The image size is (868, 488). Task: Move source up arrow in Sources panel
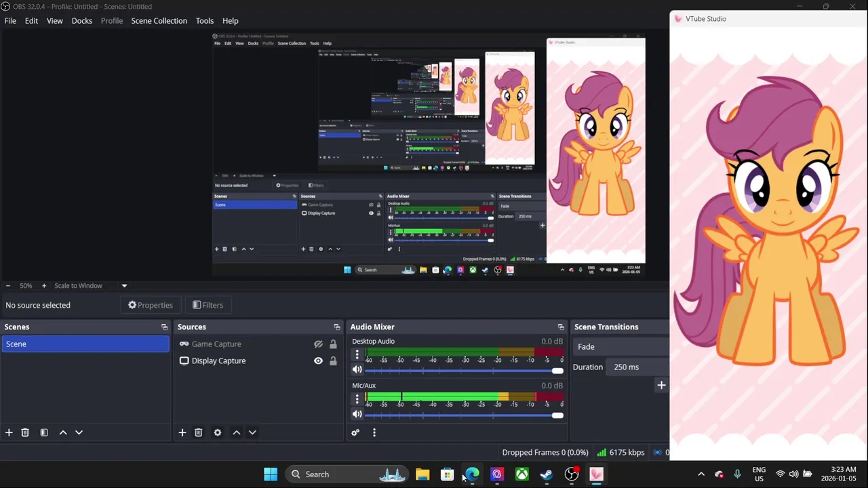pyautogui.click(x=237, y=432)
